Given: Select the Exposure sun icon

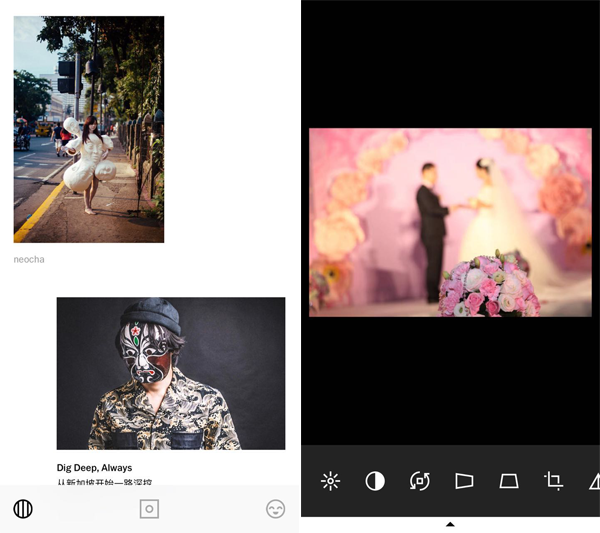Looking at the screenshot, I should click(330, 481).
